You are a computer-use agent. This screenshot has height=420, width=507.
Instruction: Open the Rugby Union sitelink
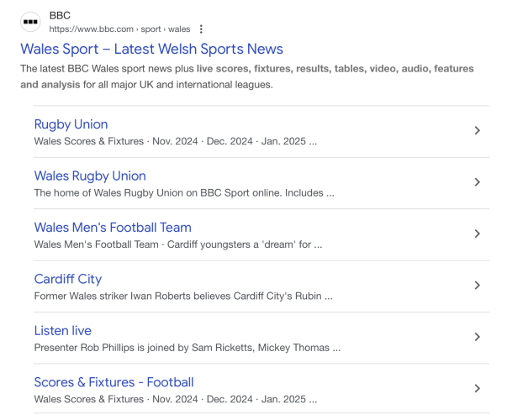71,124
